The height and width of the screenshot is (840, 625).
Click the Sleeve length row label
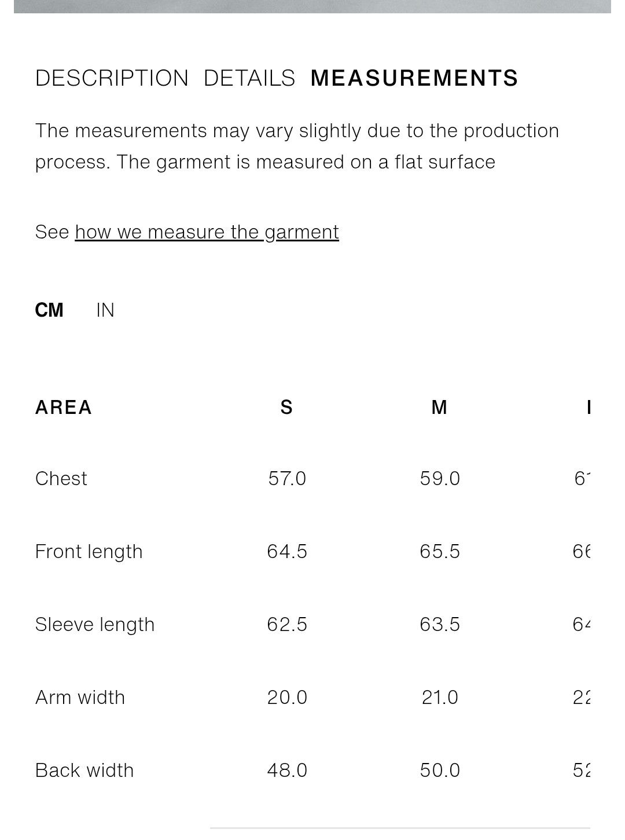(x=95, y=625)
